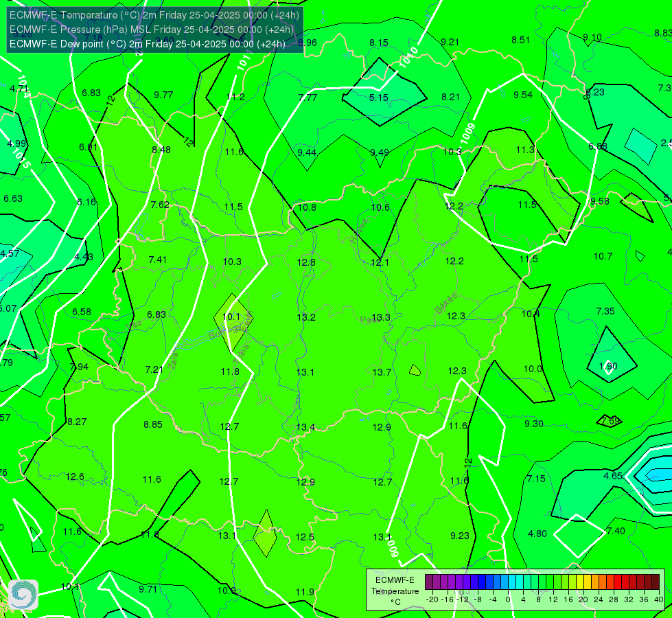Click the 12.6 temperature value
The image size is (672, 618).
pyautogui.click(x=75, y=477)
